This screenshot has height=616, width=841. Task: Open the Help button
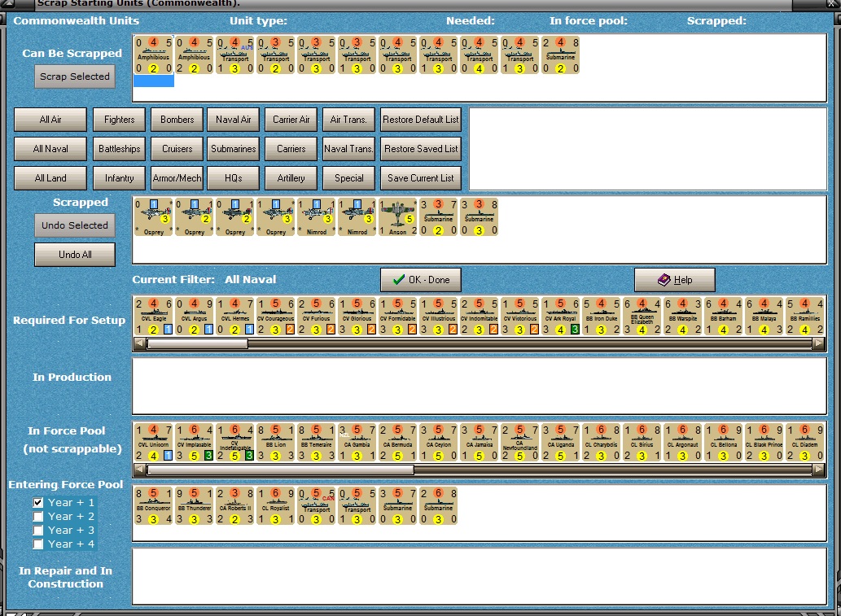point(675,280)
